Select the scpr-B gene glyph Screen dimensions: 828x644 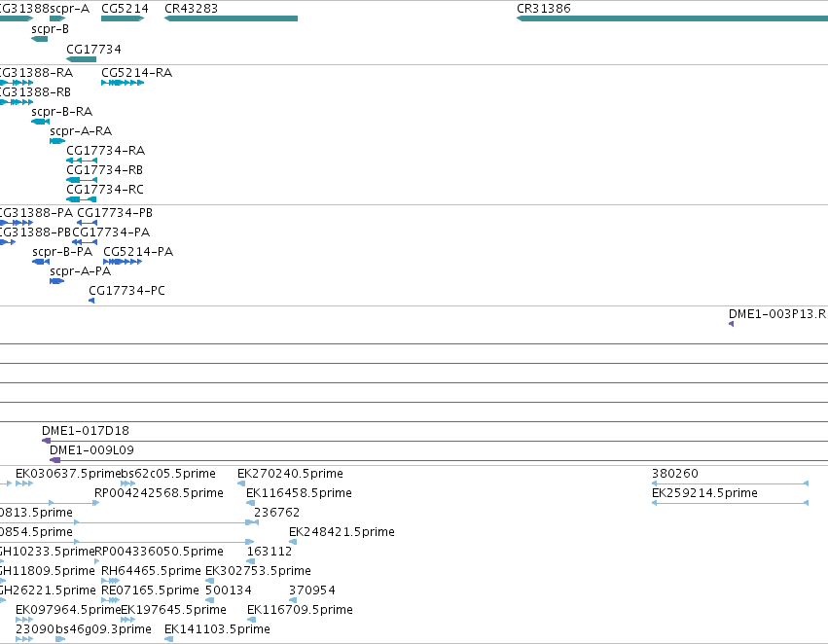coord(40,39)
